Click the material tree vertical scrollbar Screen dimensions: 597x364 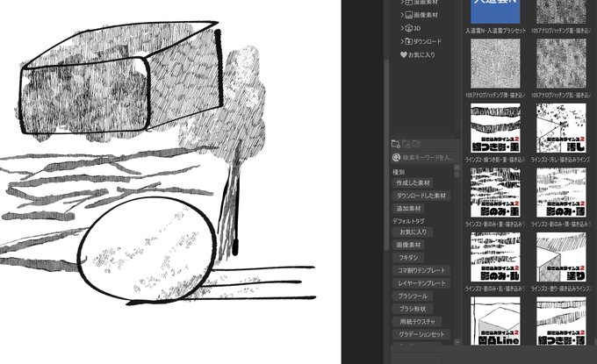[387, 154]
